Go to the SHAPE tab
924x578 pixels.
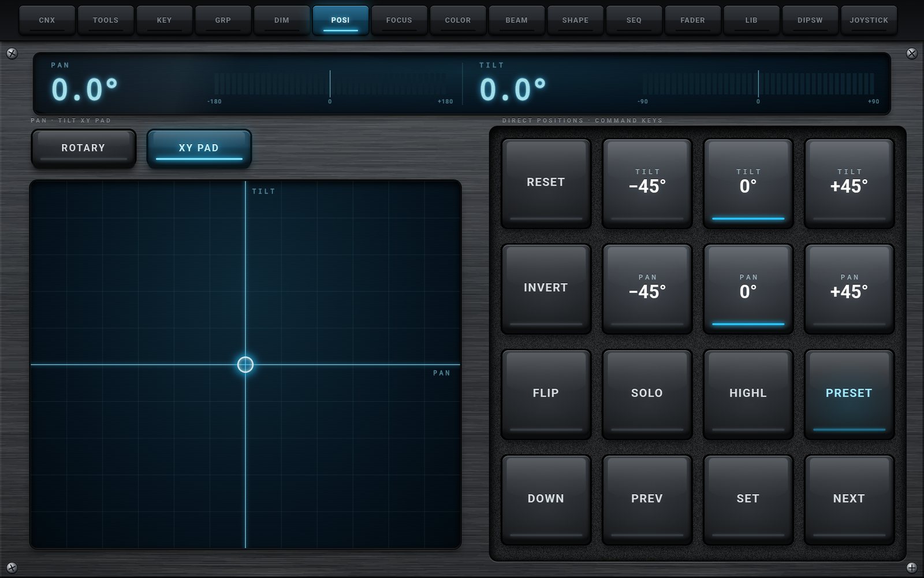tap(576, 20)
